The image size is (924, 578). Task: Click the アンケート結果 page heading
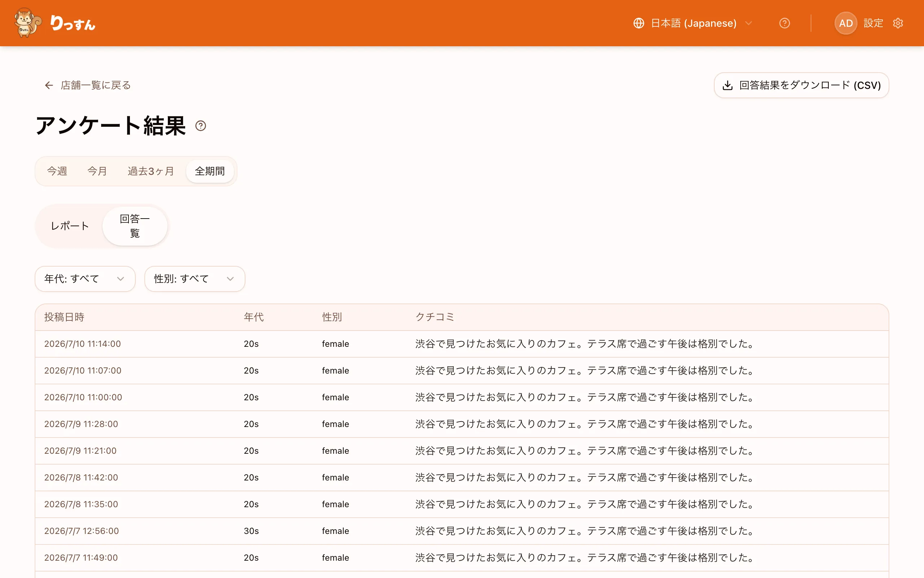pos(111,125)
